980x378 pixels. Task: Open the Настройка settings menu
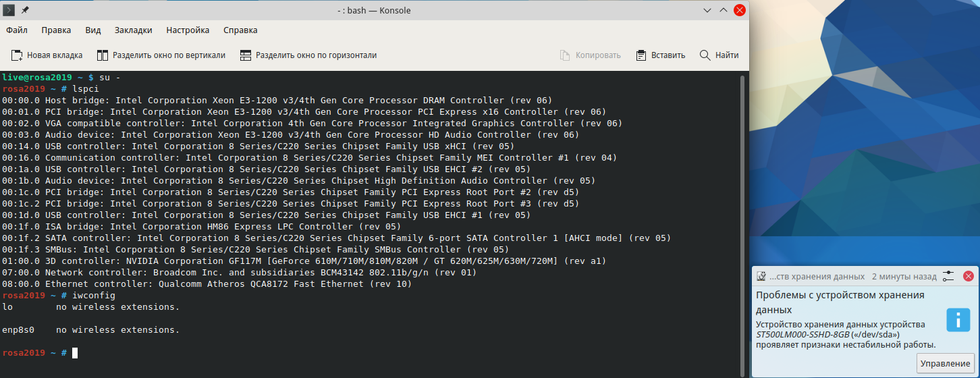[188, 30]
